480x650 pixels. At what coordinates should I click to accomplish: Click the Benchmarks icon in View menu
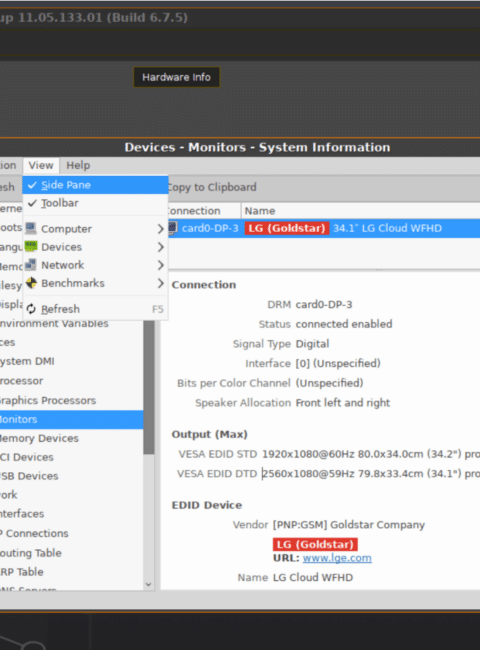click(31, 283)
